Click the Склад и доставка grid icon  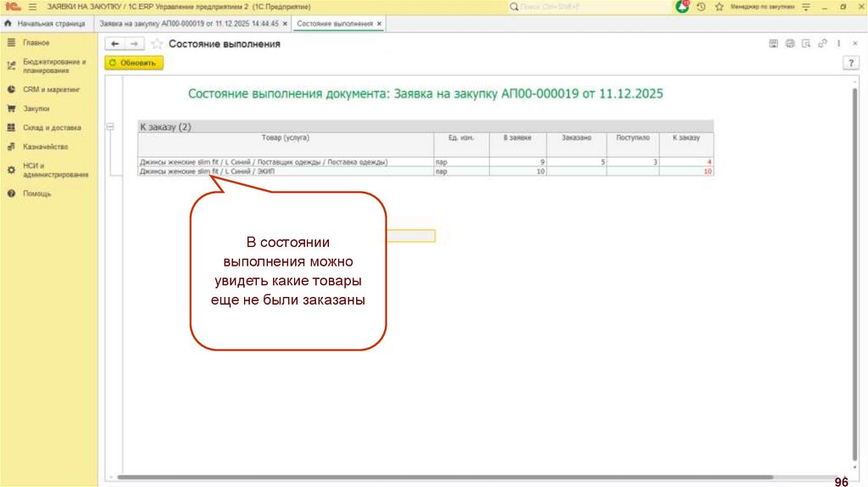(11, 127)
